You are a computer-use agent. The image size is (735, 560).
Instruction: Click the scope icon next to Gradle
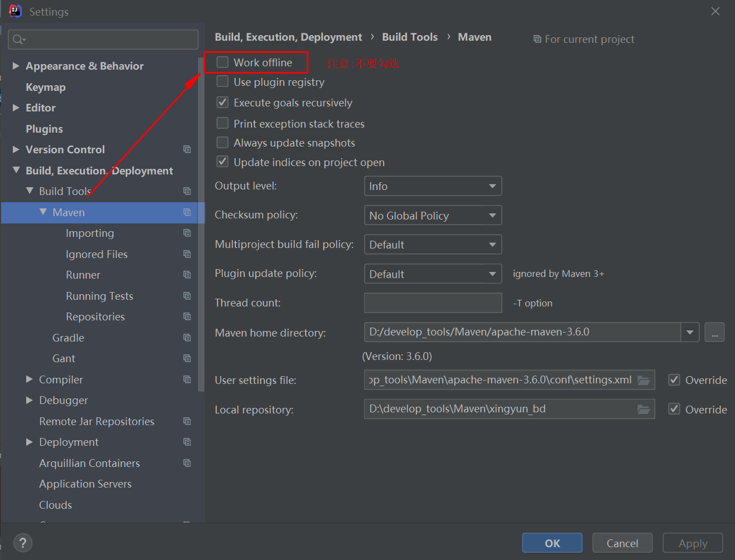pyautogui.click(x=187, y=337)
